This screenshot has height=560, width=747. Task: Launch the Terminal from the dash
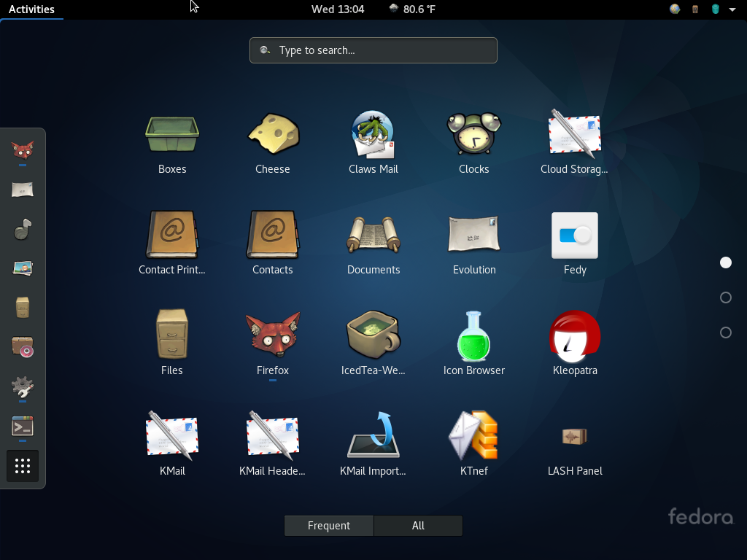coord(23,426)
